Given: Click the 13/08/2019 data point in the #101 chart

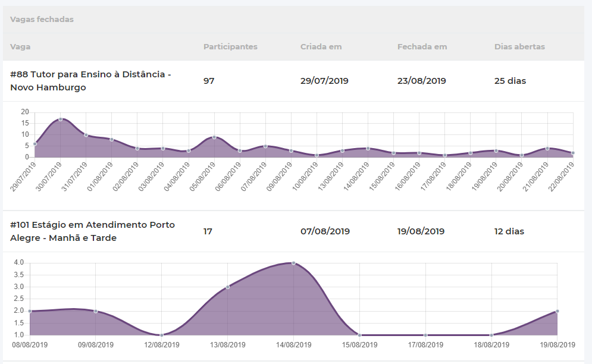Looking at the screenshot, I should [227, 287].
